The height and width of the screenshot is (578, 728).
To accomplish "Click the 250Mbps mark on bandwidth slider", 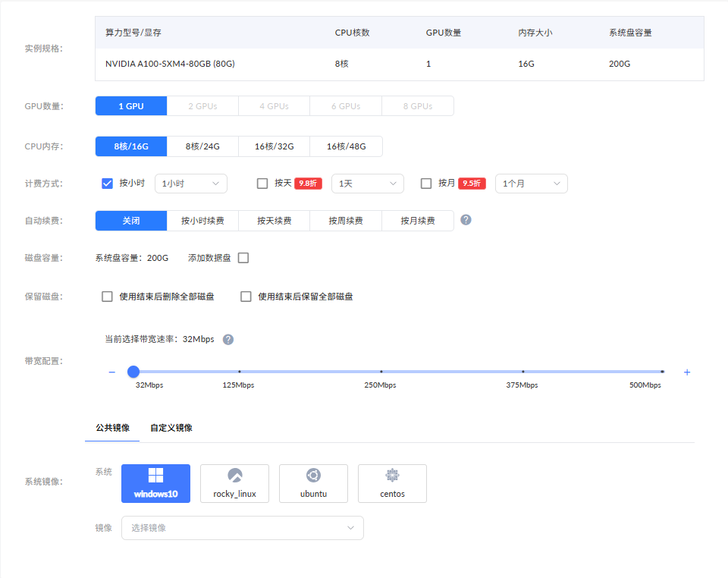I will 381,372.
